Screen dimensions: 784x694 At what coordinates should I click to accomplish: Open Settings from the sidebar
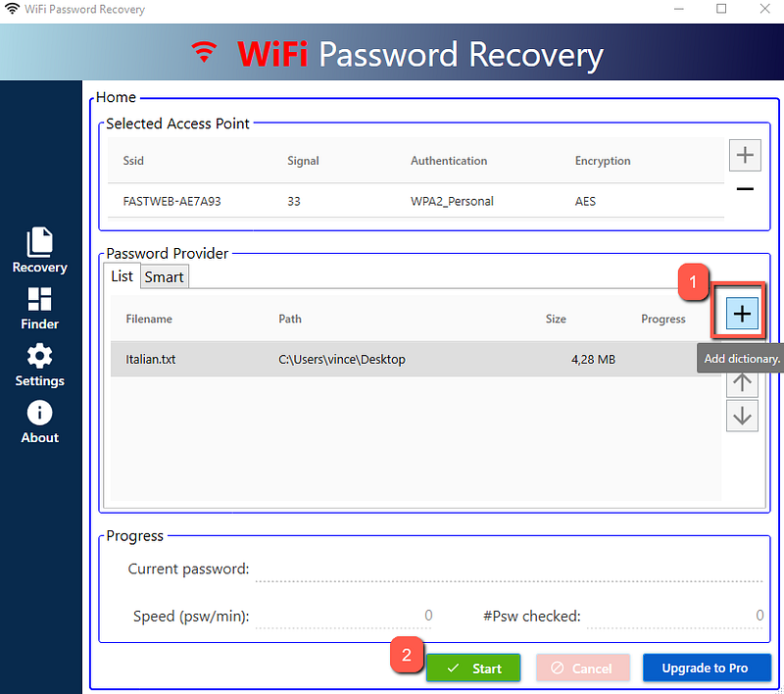pyautogui.click(x=39, y=365)
